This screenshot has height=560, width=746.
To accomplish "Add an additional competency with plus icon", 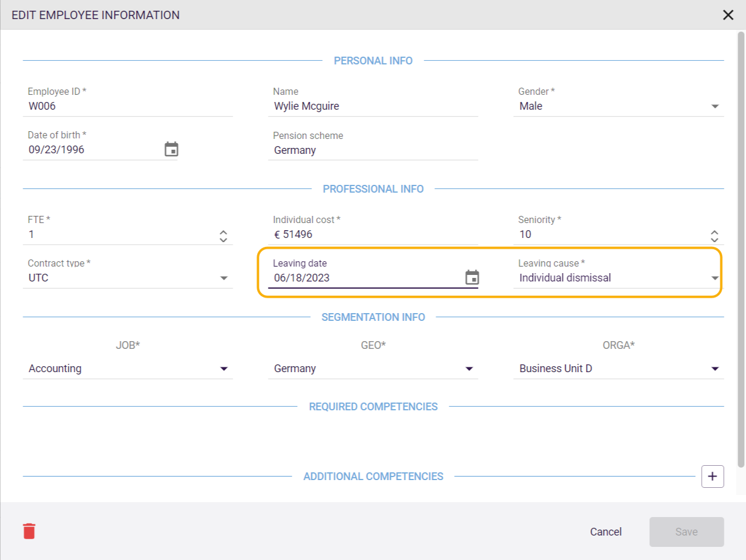I will (x=712, y=477).
